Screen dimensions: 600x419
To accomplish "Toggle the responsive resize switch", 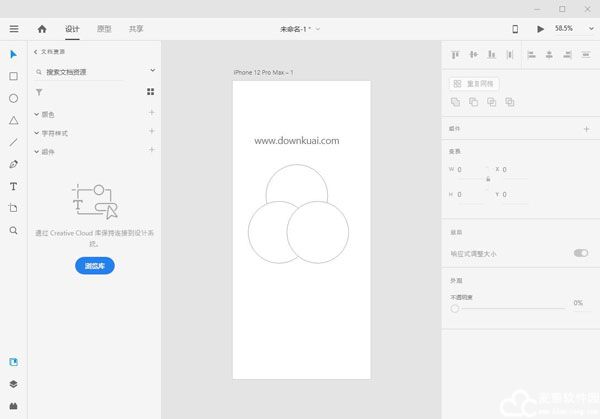I will [580, 253].
